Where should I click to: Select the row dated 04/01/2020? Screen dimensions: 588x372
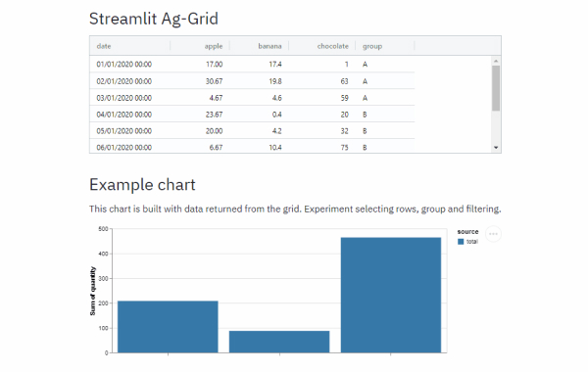(x=252, y=114)
